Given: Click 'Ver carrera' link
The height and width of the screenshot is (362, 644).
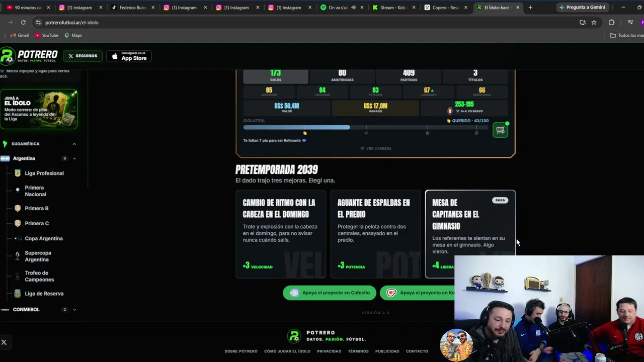Looking at the screenshot, I should (x=375, y=149).
